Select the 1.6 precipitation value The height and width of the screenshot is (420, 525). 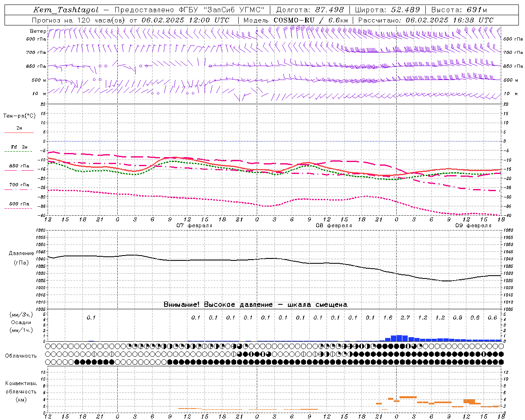tap(388, 317)
